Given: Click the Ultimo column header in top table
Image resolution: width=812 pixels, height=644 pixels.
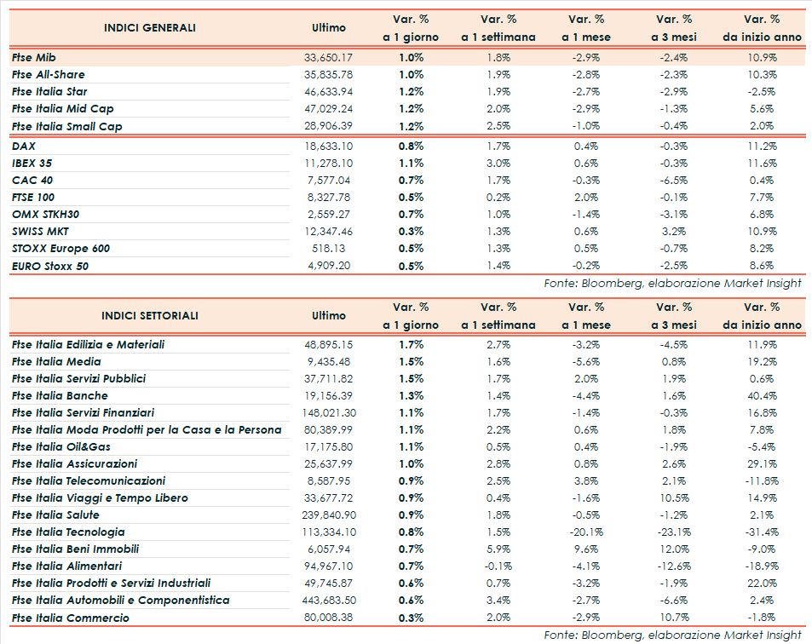Looking at the screenshot, I should pos(329,27).
